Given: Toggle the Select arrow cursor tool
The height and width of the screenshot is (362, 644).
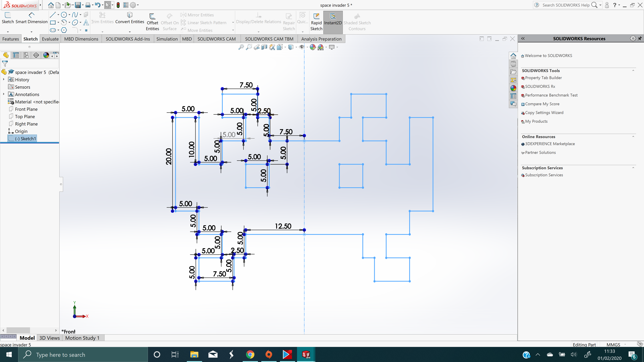Looking at the screenshot, I should pyautogui.click(x=107, y=5).
